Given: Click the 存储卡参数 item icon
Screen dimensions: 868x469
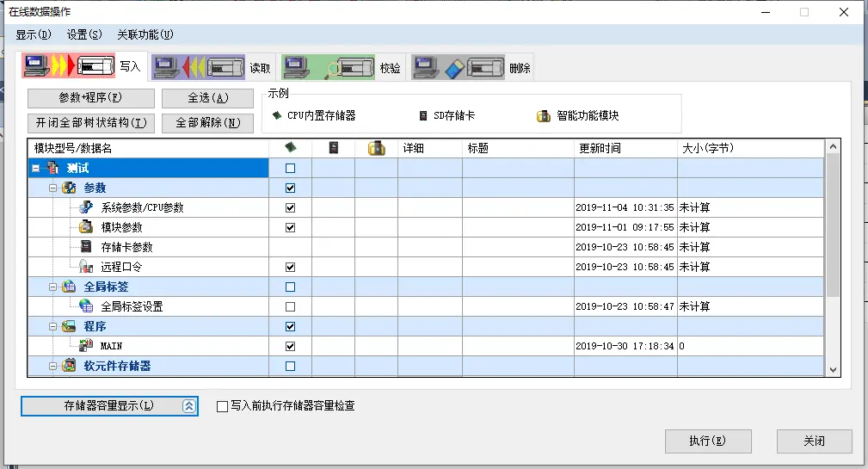Looking at the screenshot, I should coord(86,246).
